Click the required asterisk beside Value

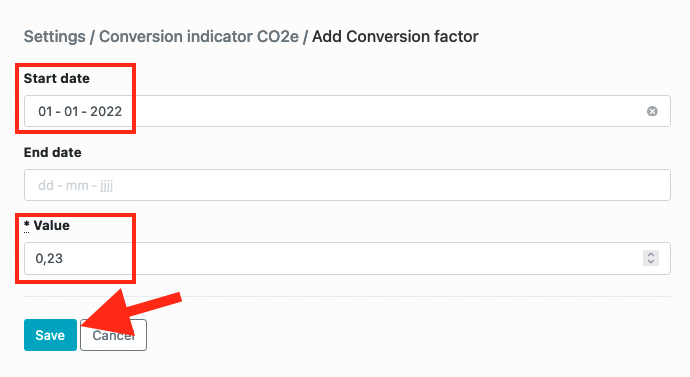click(26, 224)
